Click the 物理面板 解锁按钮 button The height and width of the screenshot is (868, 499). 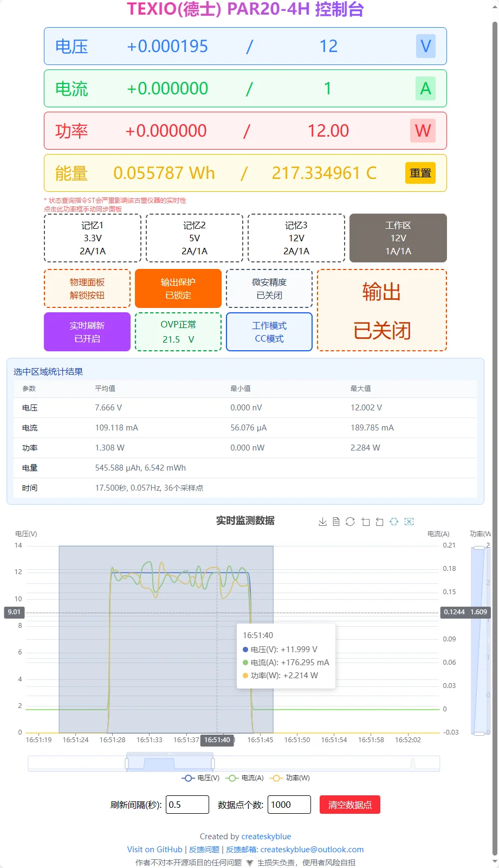click(87, 288)
